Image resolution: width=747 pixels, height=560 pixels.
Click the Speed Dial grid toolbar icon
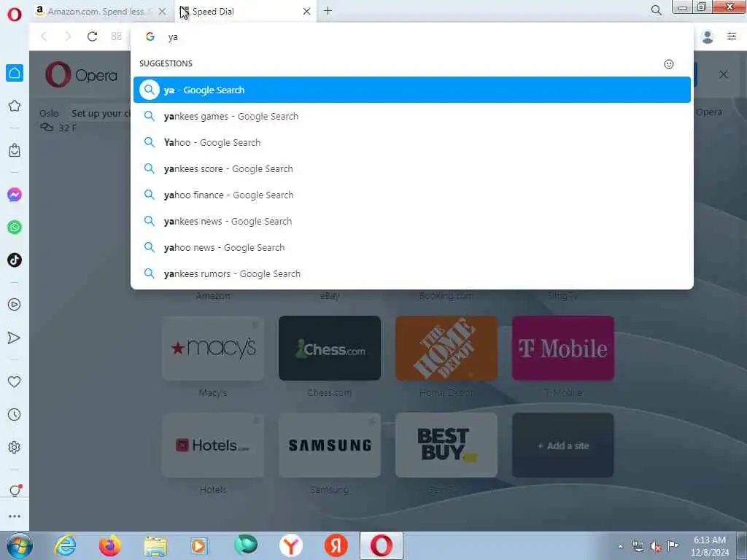[116, 36]
